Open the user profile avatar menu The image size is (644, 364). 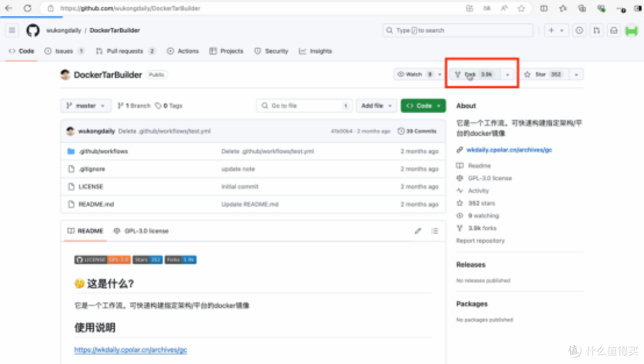click(x=631, y=30)
